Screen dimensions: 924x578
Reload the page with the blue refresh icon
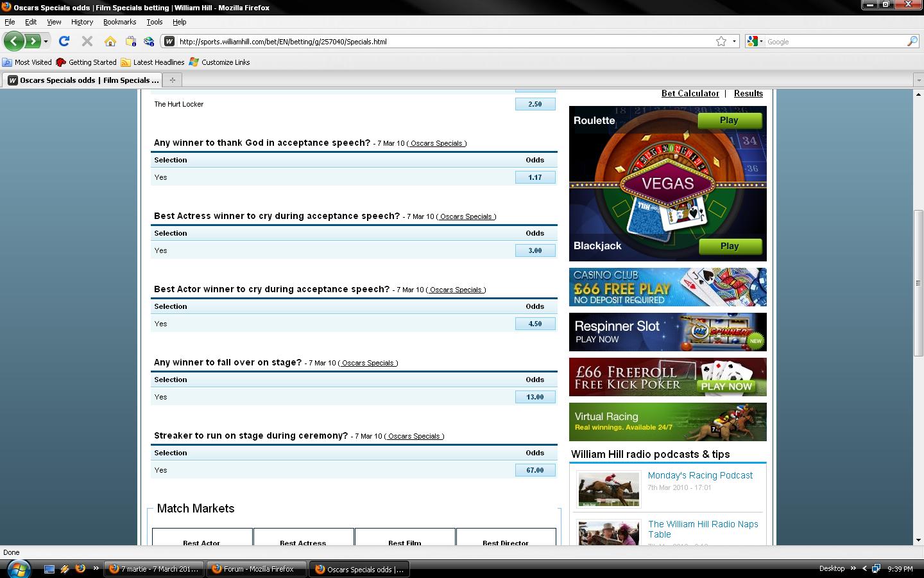pos(64,41)
